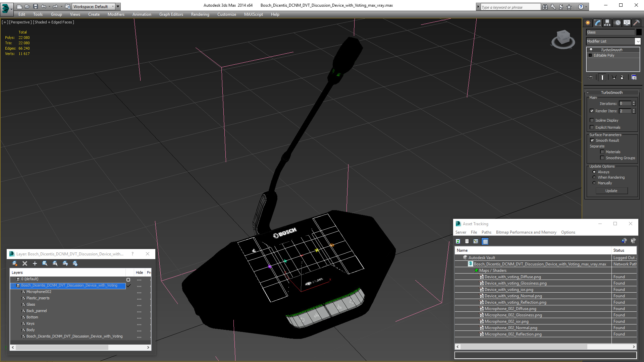The width and height of the screenshot is (644, 362).
Task: Open the Graph Editors menu
Action: [x=171, y=14]
